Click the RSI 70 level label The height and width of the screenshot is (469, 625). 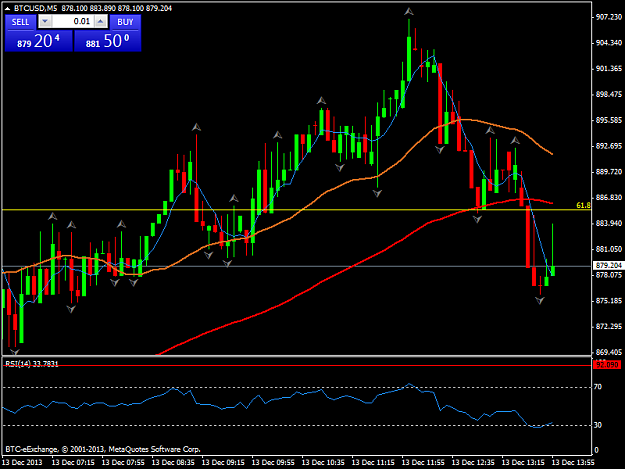click(x=597, y=387)
